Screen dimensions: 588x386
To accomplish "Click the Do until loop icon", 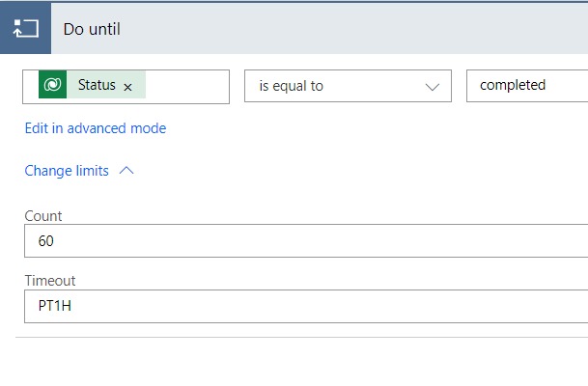I will pos(24,28).
